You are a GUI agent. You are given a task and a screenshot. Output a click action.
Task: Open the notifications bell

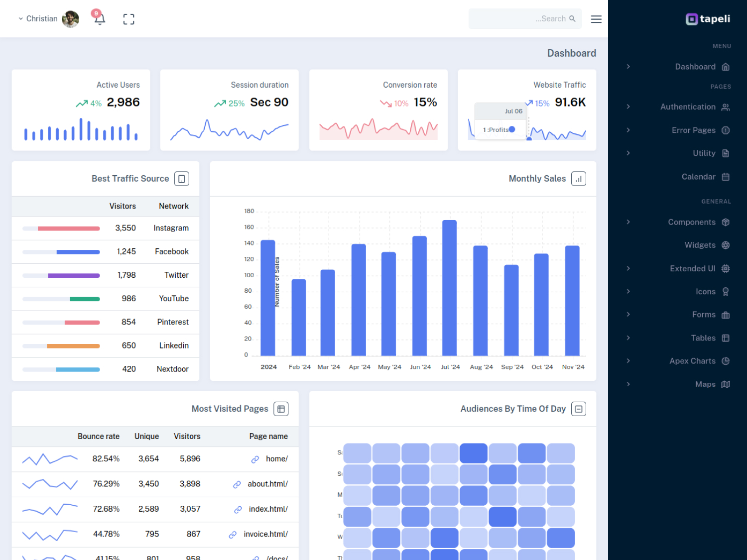coord(100,19)
